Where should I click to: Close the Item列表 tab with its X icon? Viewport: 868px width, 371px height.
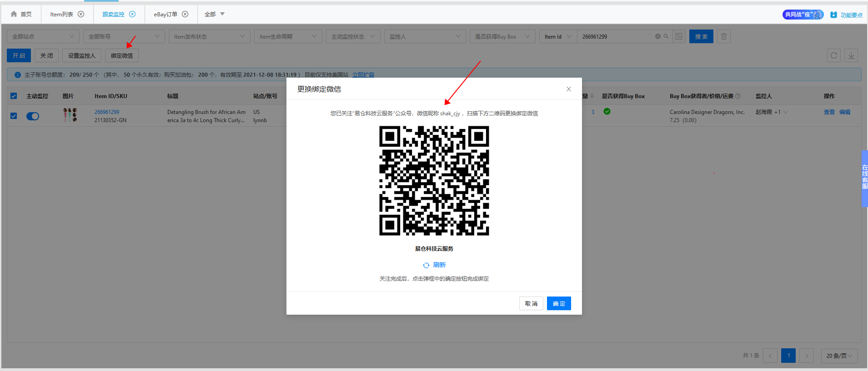point(81,14)
